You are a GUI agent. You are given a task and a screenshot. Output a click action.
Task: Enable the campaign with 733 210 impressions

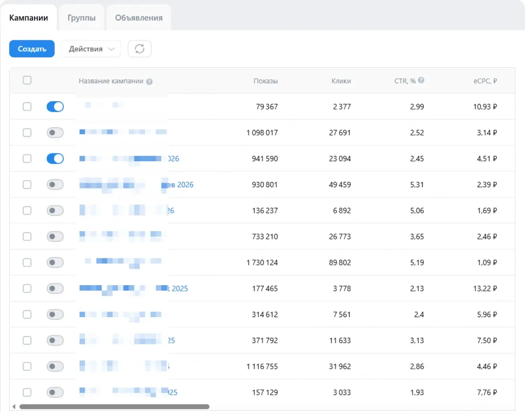(55, 237)
